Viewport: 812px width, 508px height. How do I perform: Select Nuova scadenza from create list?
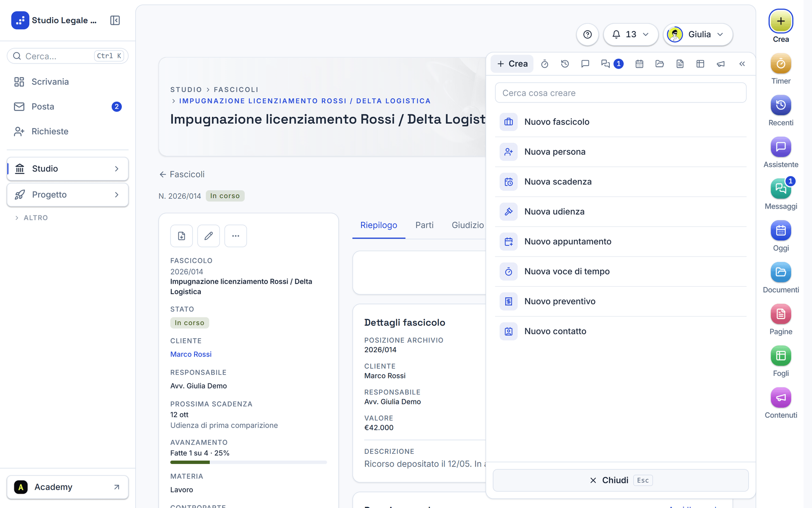[620, 182]
